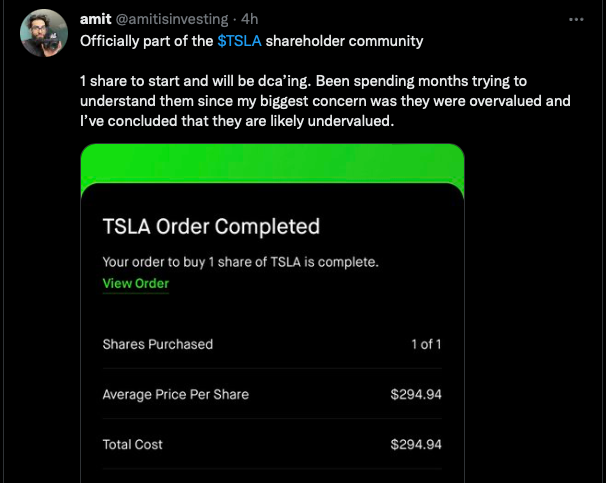Viewport: 606px width, 483px height.
Task: Select the Shares Purchased label
Action: (157, 344)
